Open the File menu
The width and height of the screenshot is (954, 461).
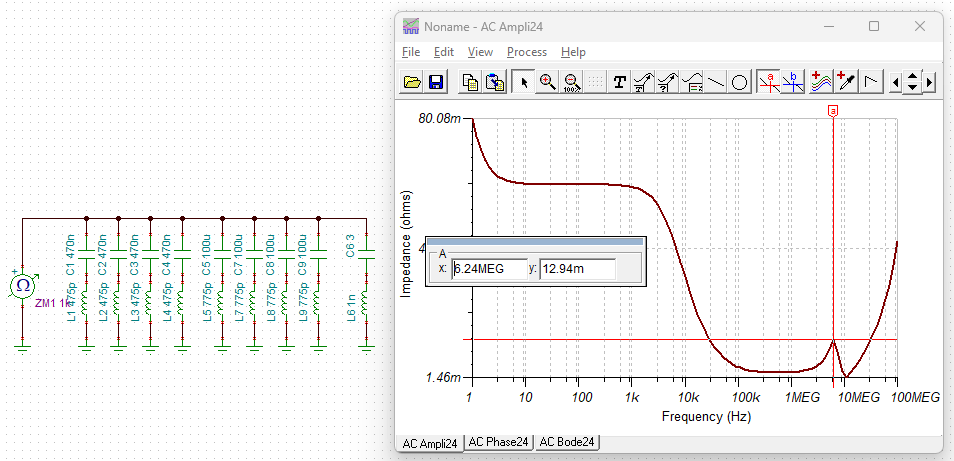coord(411,52)
